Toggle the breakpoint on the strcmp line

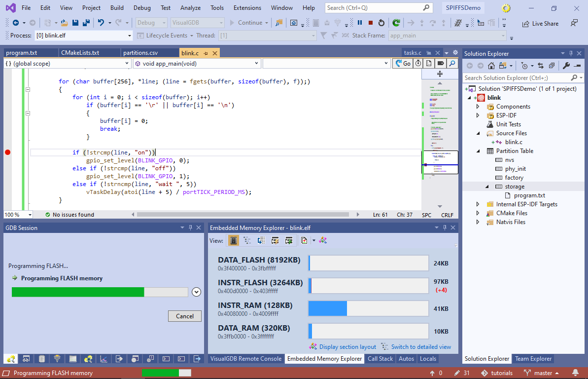pos(7,152)
